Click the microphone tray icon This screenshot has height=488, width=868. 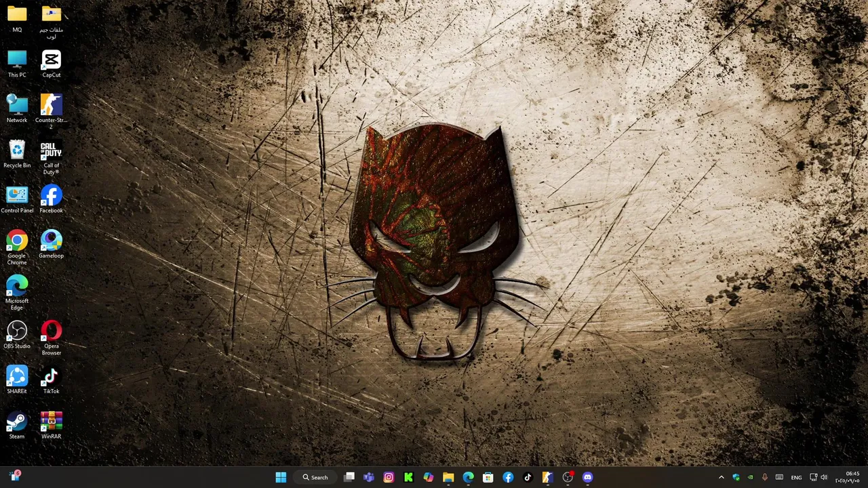pyautogui.click(x=764, y=477)
